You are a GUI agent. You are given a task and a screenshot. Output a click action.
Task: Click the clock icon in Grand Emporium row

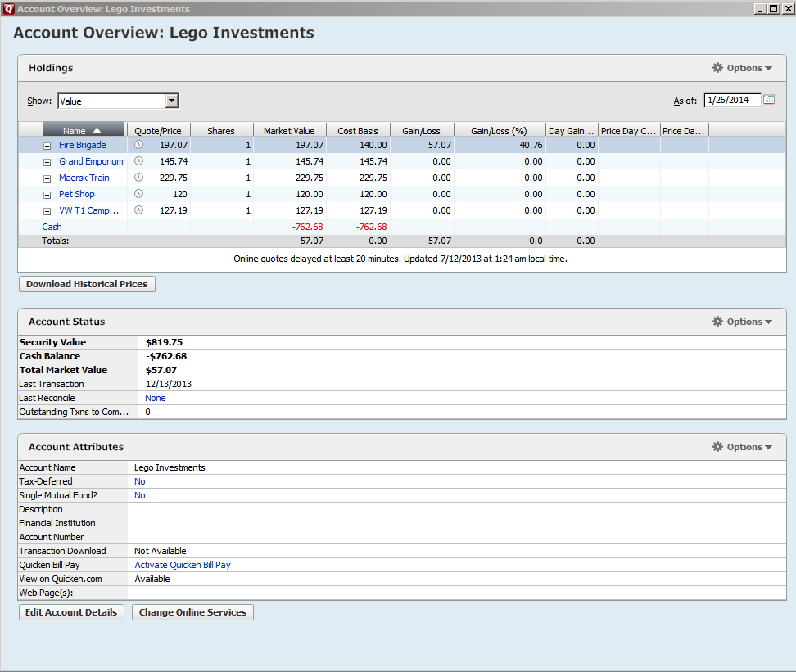[x=138, y=161]
